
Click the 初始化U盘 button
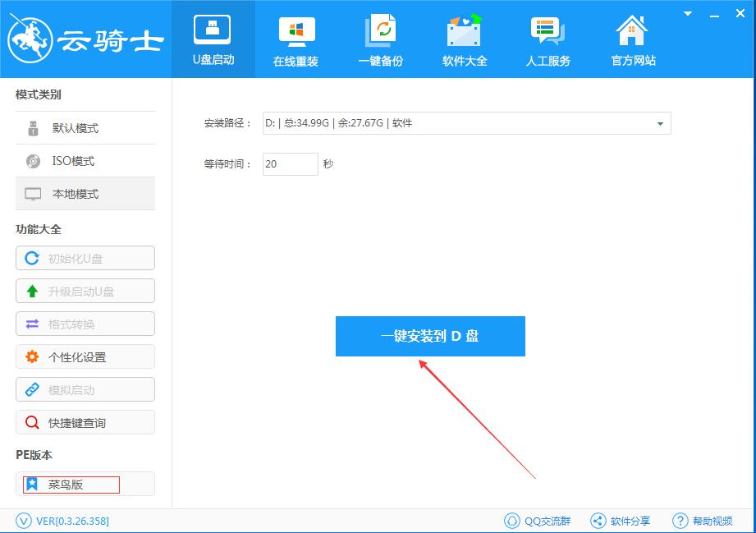pyautogui.click(x=85, y=258)
